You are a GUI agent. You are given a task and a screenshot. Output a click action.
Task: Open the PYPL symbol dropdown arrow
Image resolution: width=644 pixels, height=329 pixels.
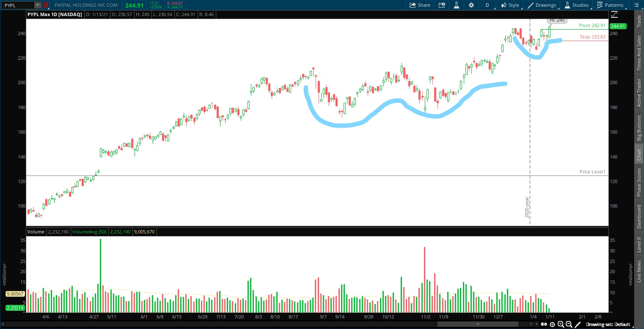pyautogui.click(x=38, y=5)
